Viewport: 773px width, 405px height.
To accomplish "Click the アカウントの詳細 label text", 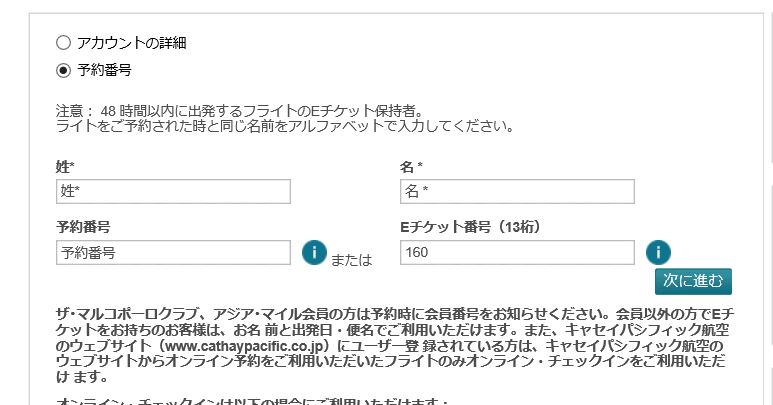I will tap(132, 43).
